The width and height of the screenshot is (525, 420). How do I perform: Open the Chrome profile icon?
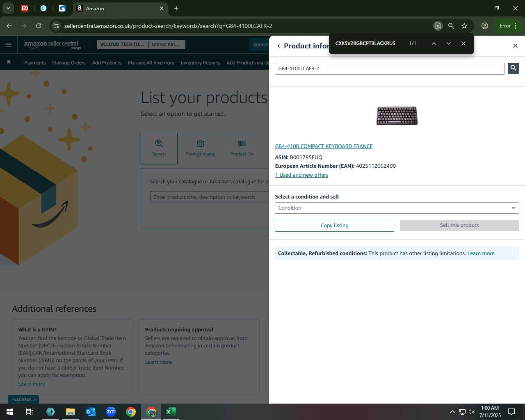click(x=485, y=26)
